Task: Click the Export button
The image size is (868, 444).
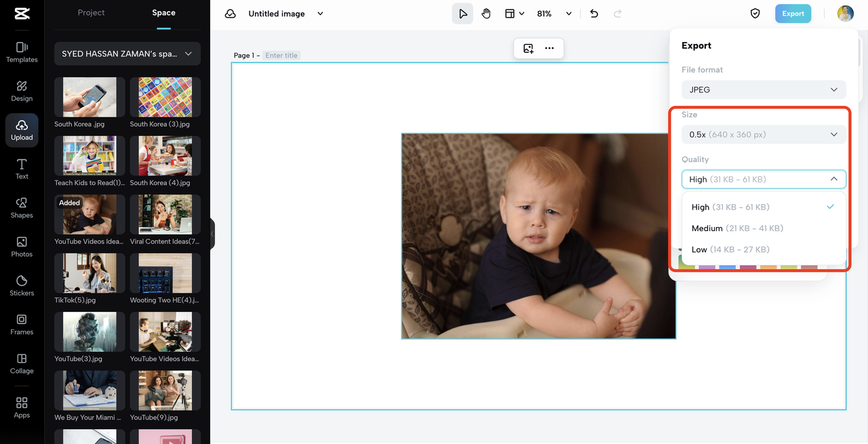Action: pyautogui.click(x=793, y=14)
